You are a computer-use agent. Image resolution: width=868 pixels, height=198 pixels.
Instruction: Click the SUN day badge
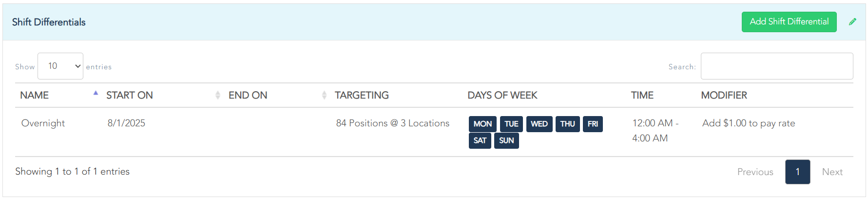pyautogui.click(x=506, y=140)
